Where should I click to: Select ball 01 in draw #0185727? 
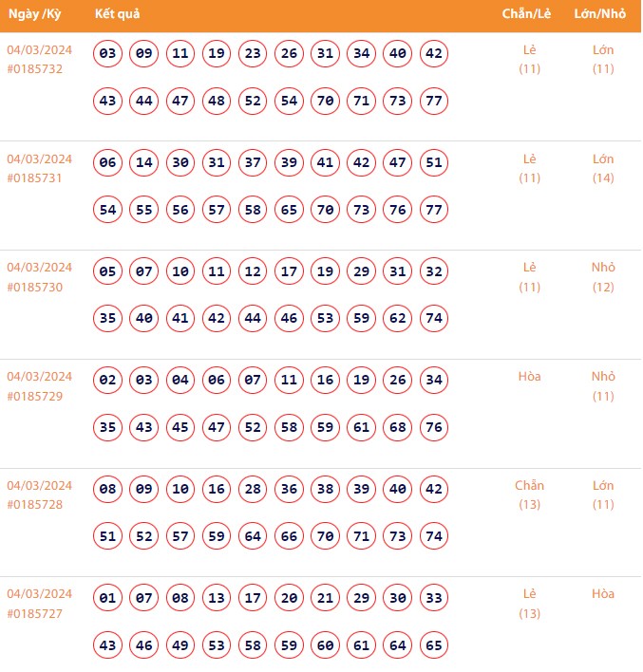click(x=108, y=599)
